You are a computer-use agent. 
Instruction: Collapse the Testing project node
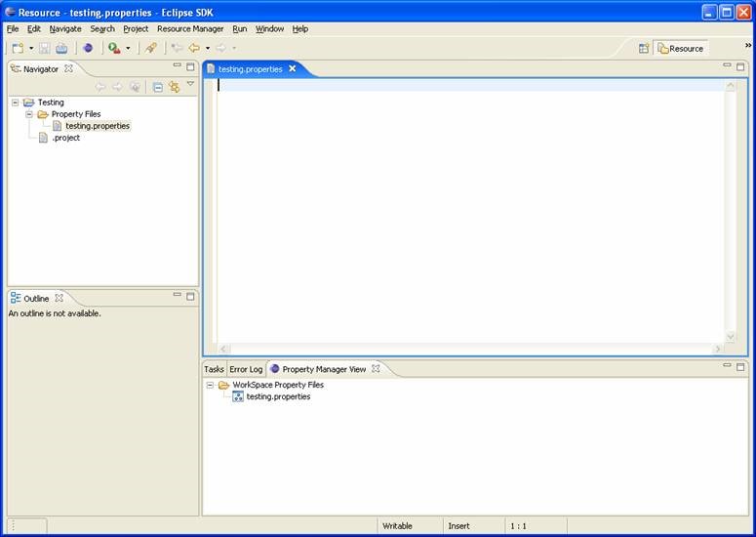16,103
